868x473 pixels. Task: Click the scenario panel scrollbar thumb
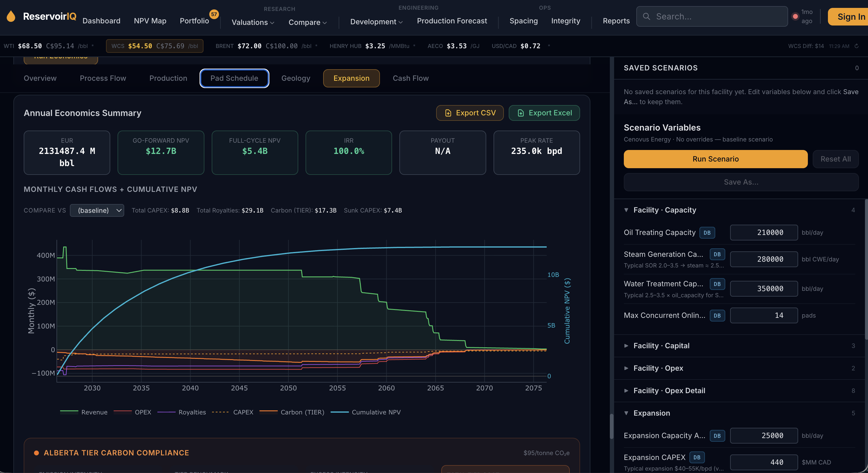[x=866, y=270]
